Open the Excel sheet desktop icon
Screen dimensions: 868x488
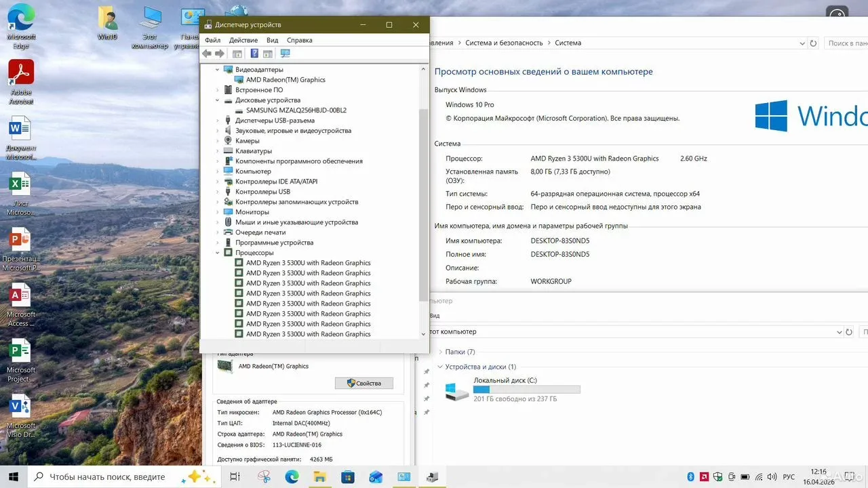point(21,194)
